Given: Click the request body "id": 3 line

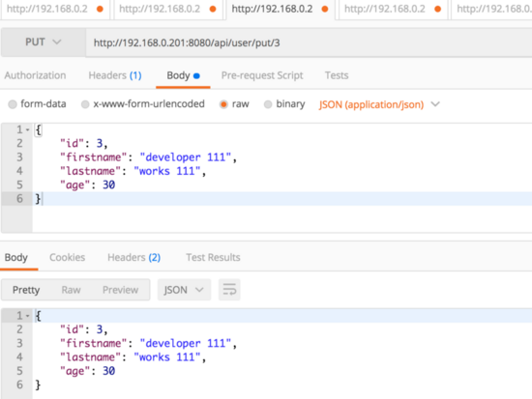Looking at the screenshot, I should [84, 143].
